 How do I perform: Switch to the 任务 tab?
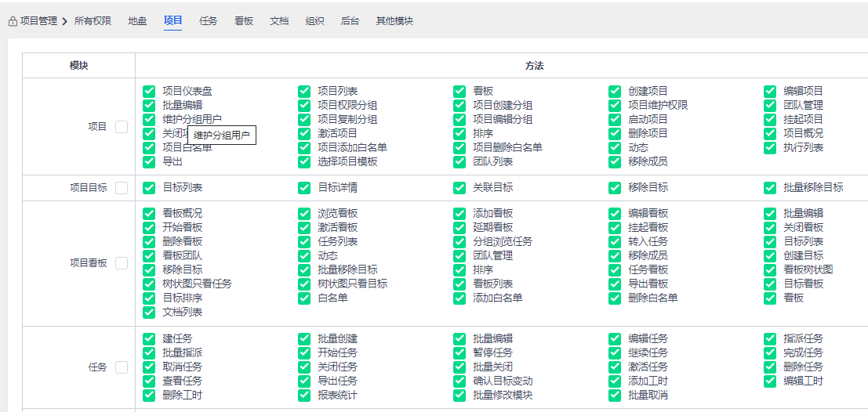[209, 21]
